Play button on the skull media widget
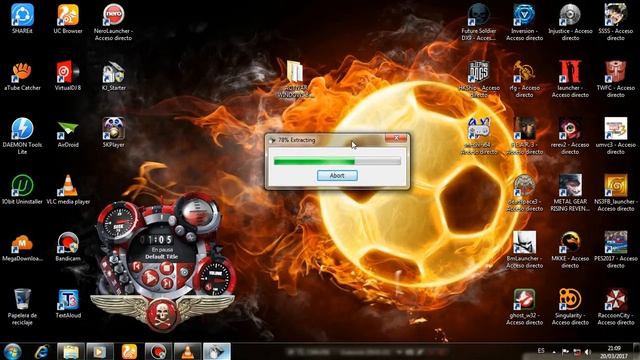Screen dimensions: 640x360 (x=150, y=278)
